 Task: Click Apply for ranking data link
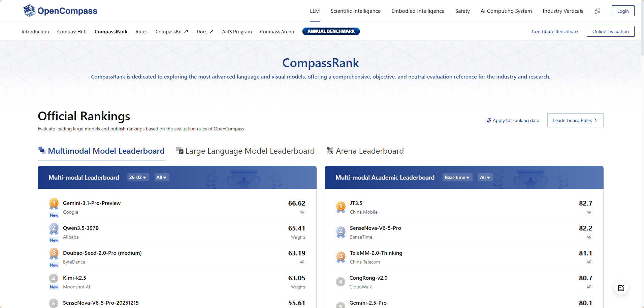(513, 120)
